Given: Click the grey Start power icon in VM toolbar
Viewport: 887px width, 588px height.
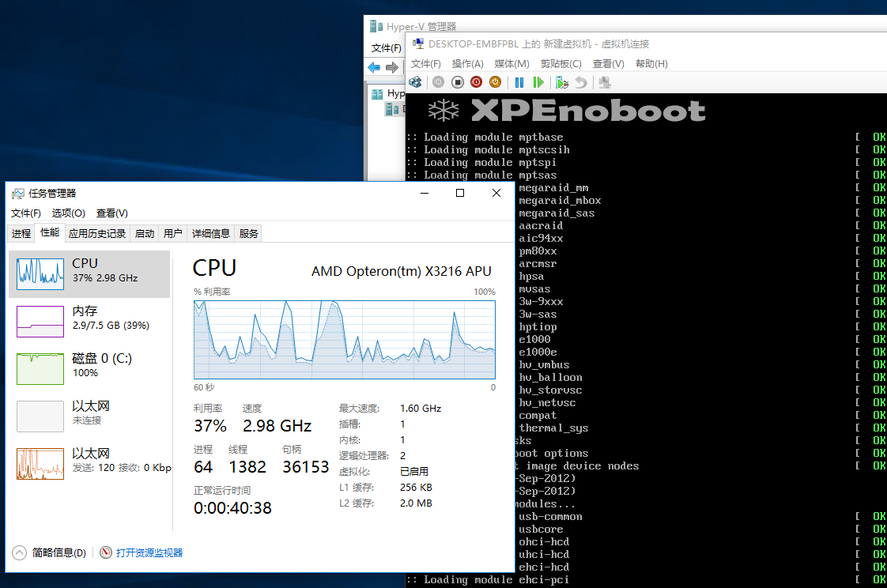Looking at the screenshot, I should click(439, 82).
